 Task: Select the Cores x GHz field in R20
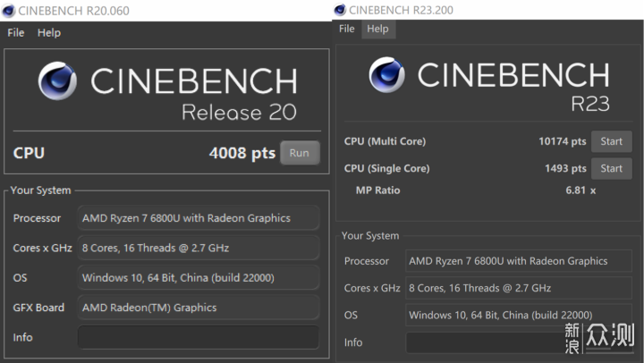coord(199,248)
